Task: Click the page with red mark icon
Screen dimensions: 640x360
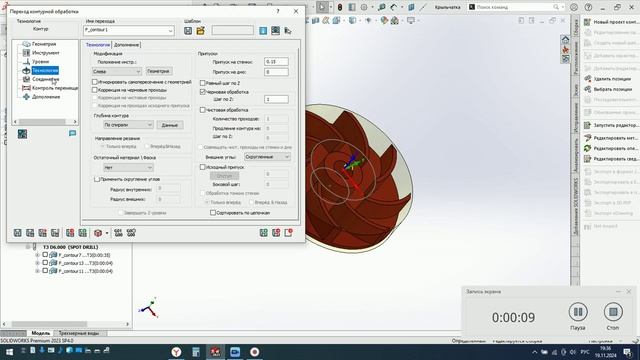Action: pos(289,233)
